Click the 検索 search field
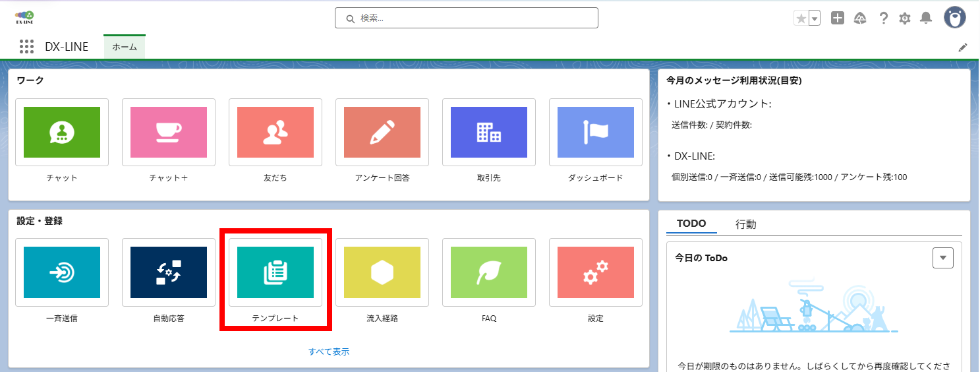The width and height of the screenshot is (980, 372). coord(467,18)
